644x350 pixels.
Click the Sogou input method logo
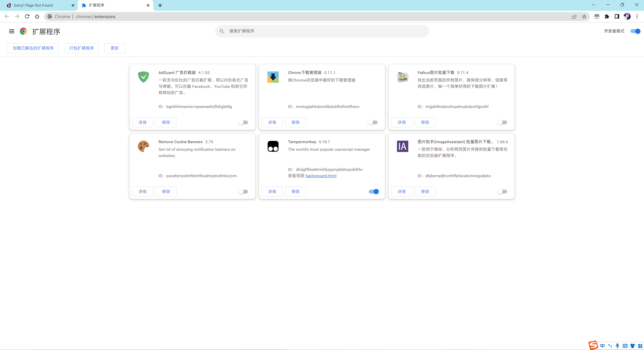pyautogui.click(x=593, y=345)
